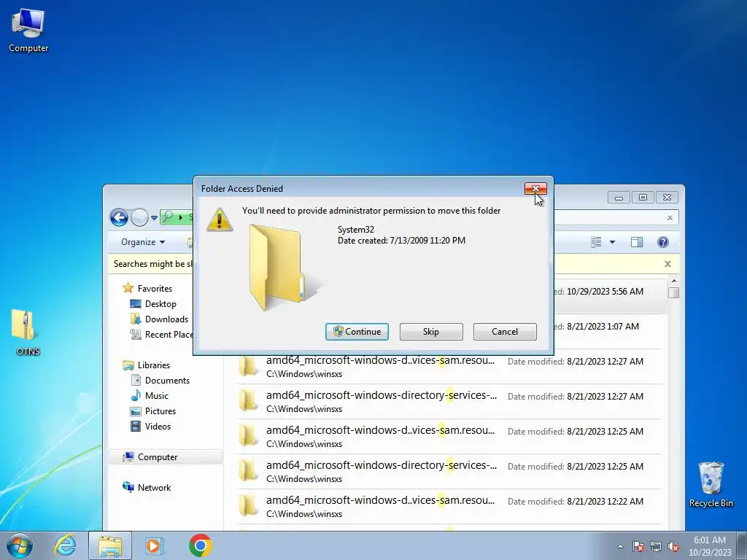Open the taskbar clock showing 6:01 AM
Viewport: 747px width, 560px height.
710,546
